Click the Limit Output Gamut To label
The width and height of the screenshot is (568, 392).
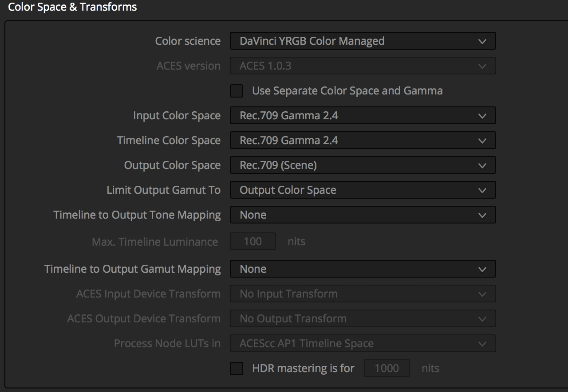tap(164, 190)
